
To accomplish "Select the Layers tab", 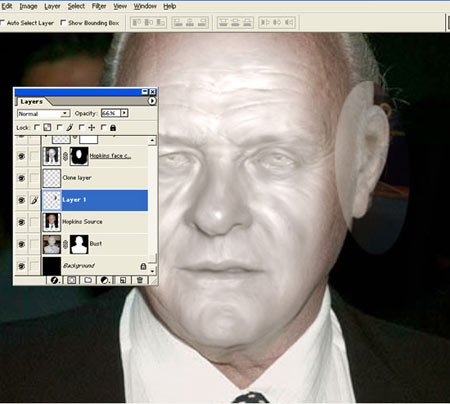I will (31, 101).
